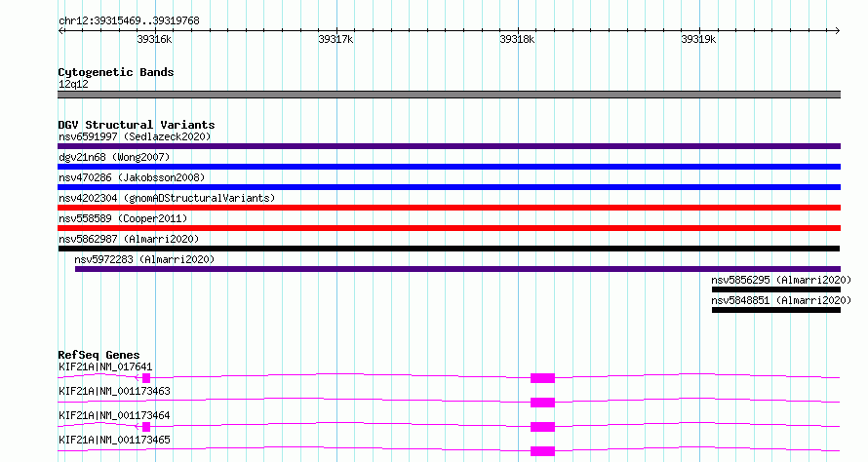This screenshot has height=462, width=868.
Task: Open the KIF21A|NM_017641 transcript label
Action: pyautogui.click(x=105, y=366)
